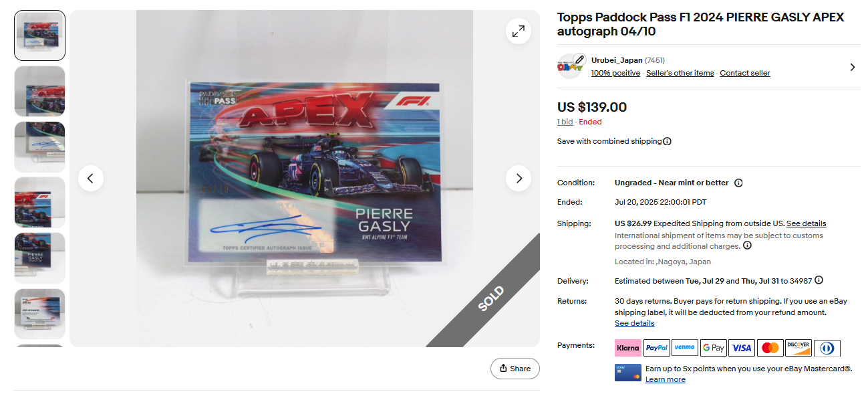This screenshot has height=394, width=868.
Task: Expand seller details chevron arrow
Action: point(853,67)
